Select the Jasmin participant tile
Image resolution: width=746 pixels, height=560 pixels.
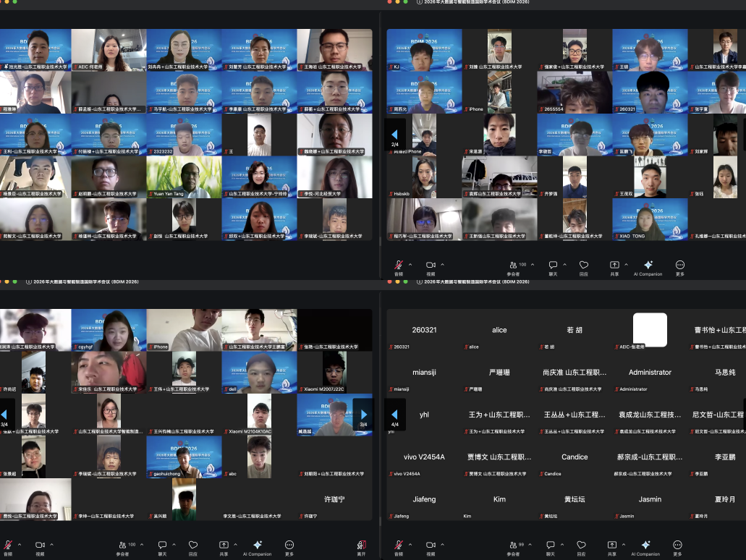[x=650, y=499]
